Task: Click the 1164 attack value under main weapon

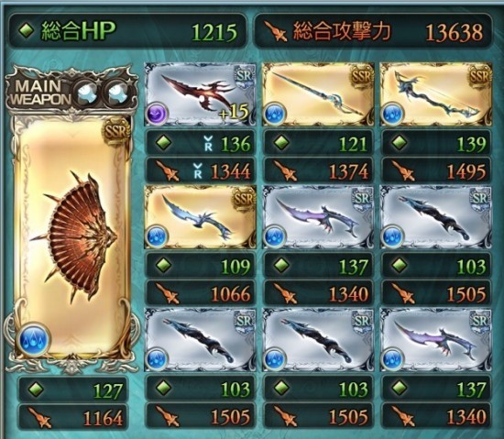Action: pyautogui.click(x=103, y=419)
